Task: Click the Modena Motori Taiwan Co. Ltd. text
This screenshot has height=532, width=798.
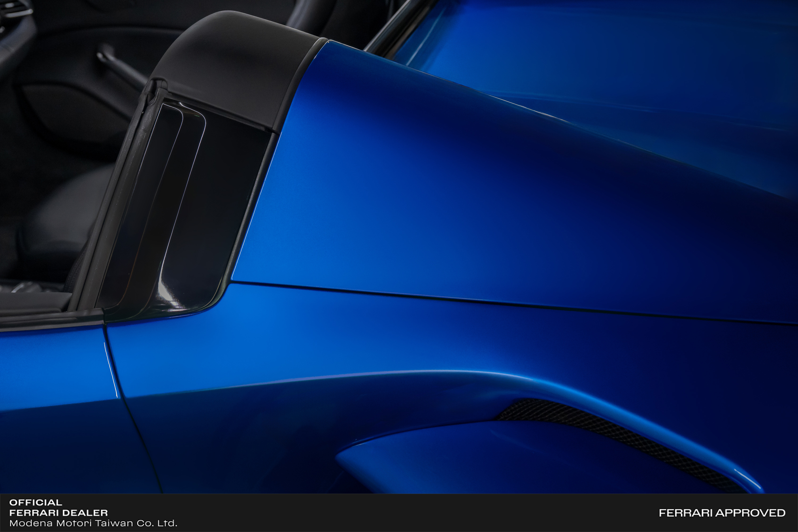Action: coord(93,523)
